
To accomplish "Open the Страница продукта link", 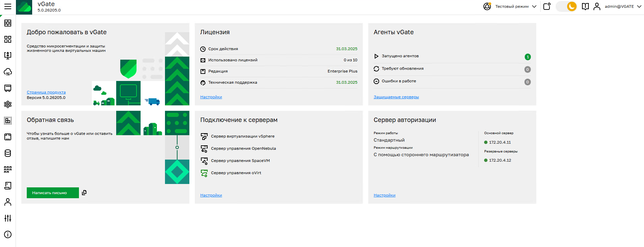I will (x=46, y=92).
